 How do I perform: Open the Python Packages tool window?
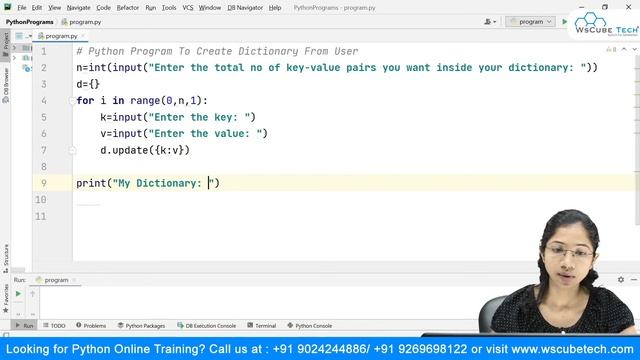(x=141, y=326)
